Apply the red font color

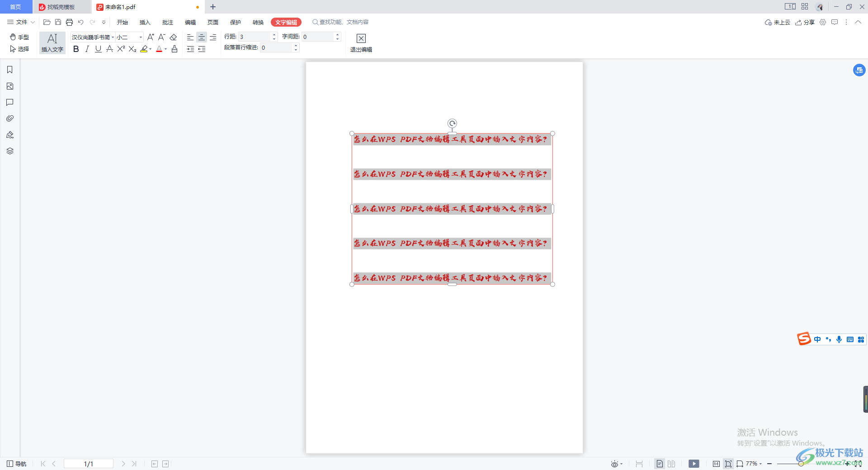pyautogui.click(x=159, y=49)
